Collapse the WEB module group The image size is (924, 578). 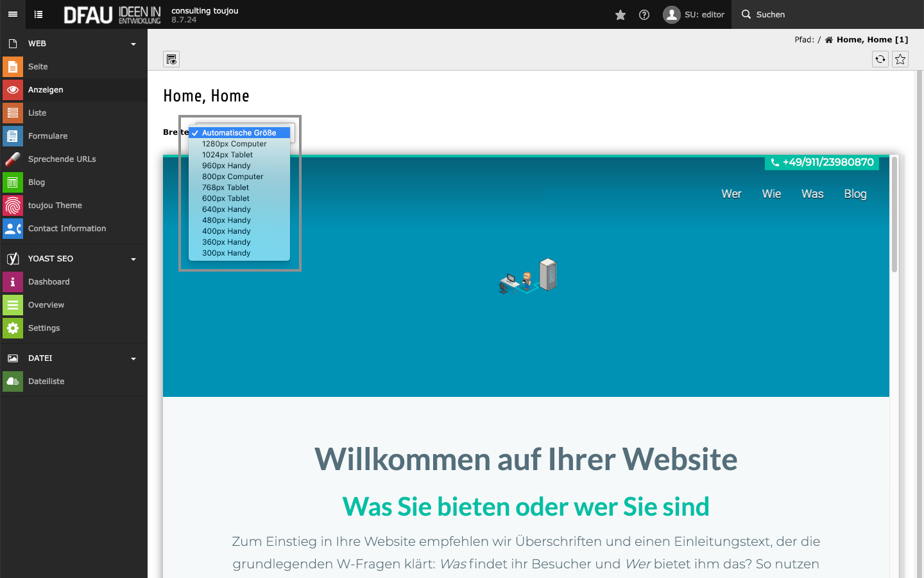point(133,44)
